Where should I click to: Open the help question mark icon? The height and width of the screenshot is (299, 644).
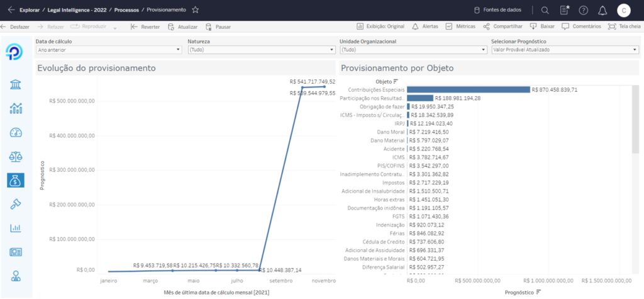pyautogui.click(x=583, y=10)
